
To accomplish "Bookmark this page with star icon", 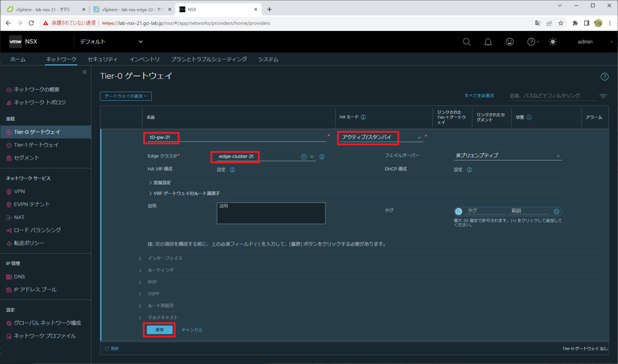I will tap(560, 23).
